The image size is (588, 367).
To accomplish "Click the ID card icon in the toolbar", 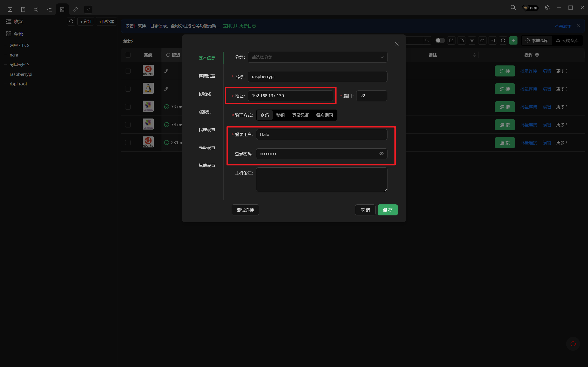I will pyautogui.click(x=493, y=40).
